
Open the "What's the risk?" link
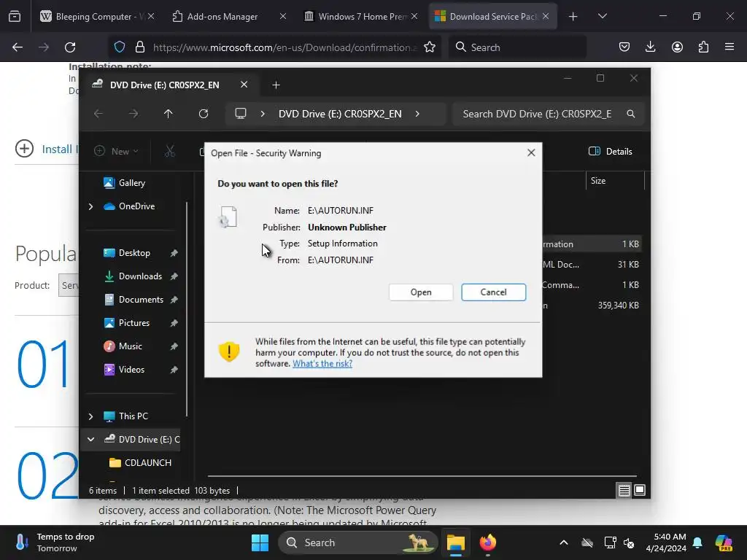coord(322,364)
